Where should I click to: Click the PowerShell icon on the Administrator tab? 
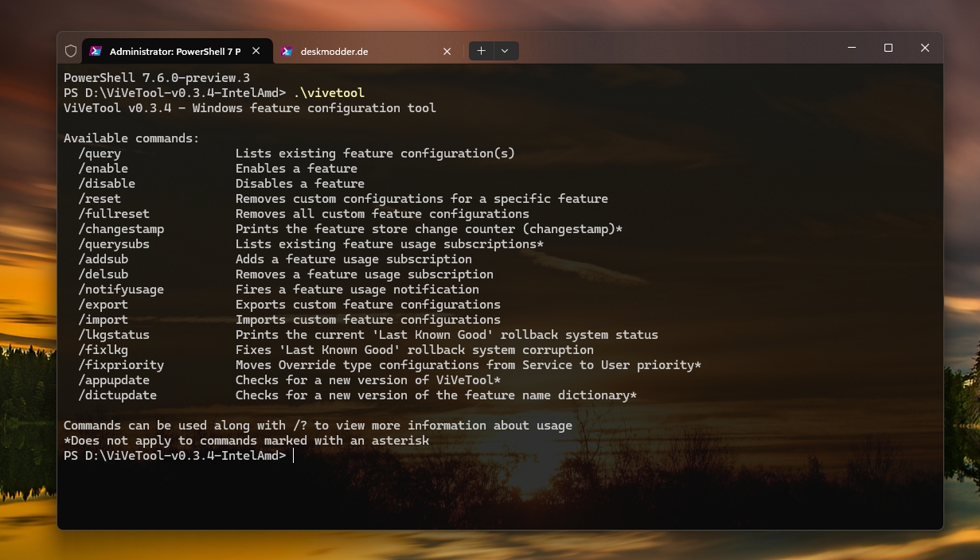click(96, 51)
